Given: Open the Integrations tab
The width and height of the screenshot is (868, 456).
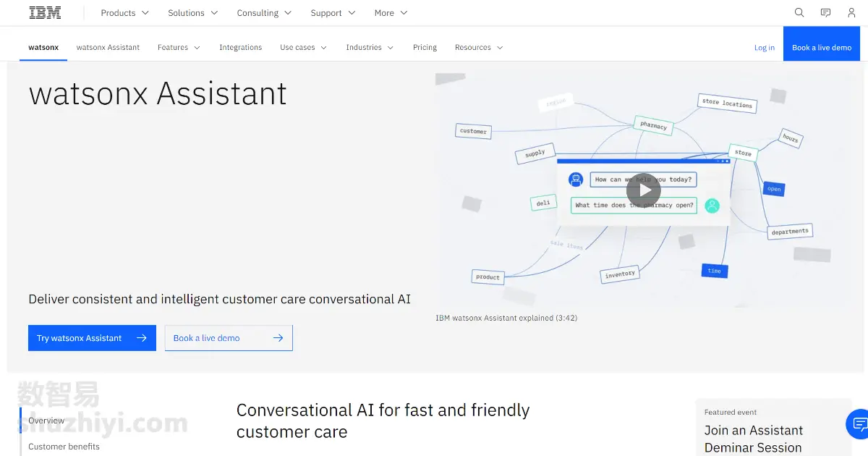Looking at the screenshot, I should [241, 47].
